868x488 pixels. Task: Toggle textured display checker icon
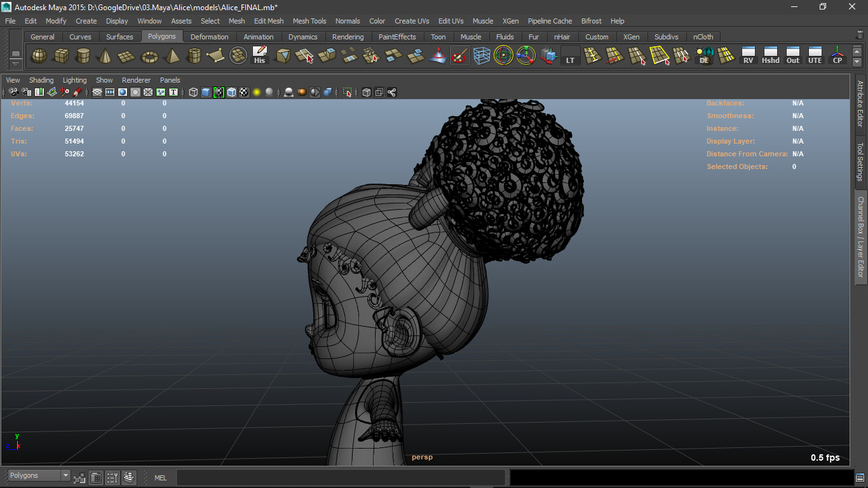pyautogui.click(x=244, y=92)
